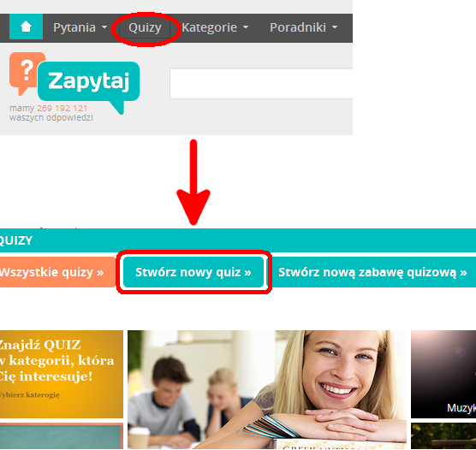Click the 269 192 121 answers counter
The width and height of the screenshot is (476, 450).
point(62,109)
